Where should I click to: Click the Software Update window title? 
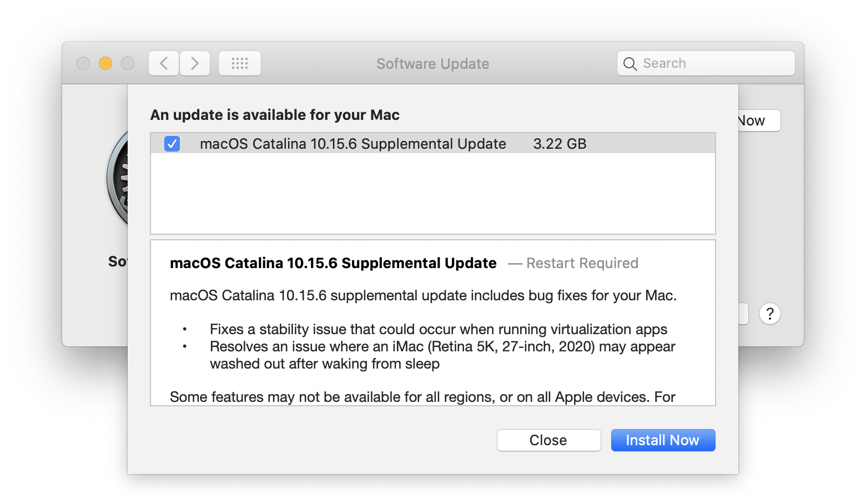[432, 64]
